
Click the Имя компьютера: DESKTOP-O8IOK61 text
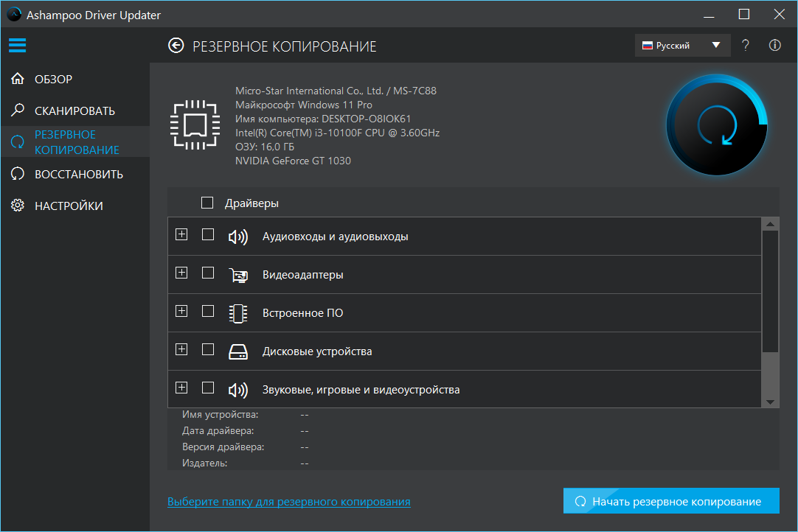coord(323,119)
